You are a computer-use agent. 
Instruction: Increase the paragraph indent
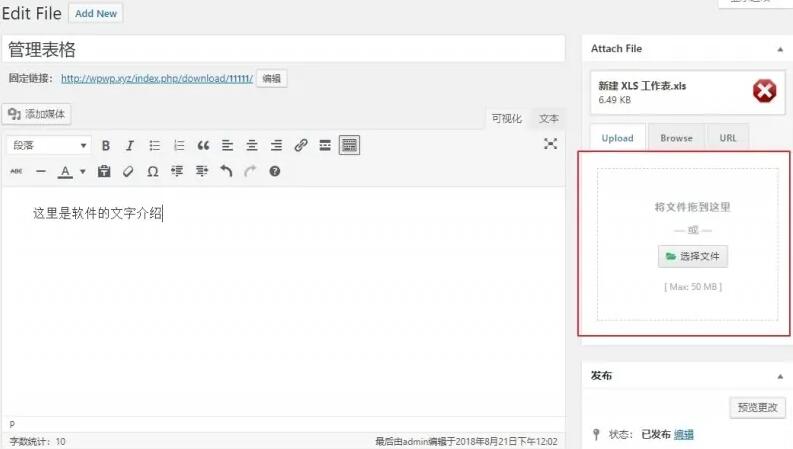pyautogui.click(x=202, y=171)
